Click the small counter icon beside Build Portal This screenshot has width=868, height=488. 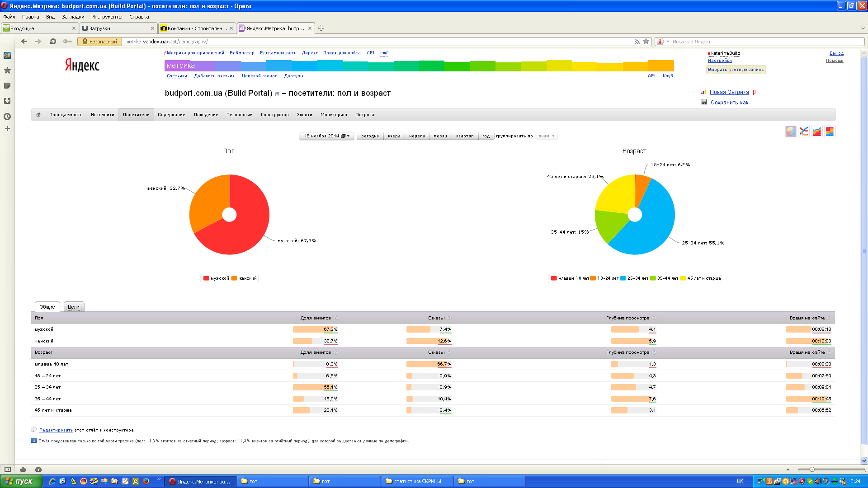[x=277, y=94]
